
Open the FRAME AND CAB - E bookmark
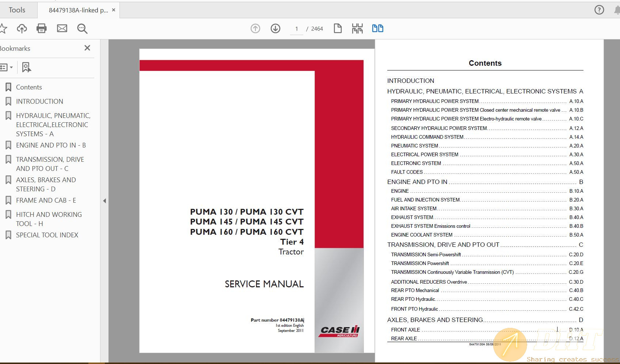click(x=46, y=200)
